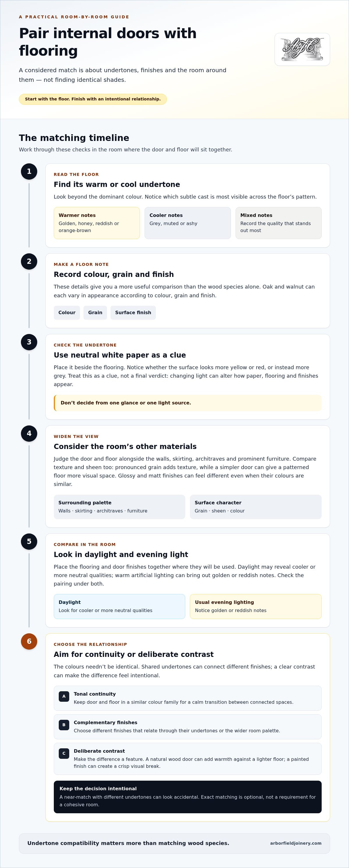This screenshot has width=349, height=868.
Task: Click the Warmer notes card
Action: click(97, 223)
